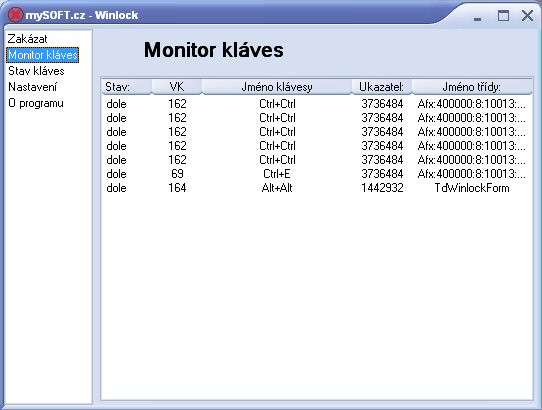The height and width of the screenshot is (410, 542).
Task: Click 'dole' in the Alt+Alt row
Action: [x=116, y=188]
